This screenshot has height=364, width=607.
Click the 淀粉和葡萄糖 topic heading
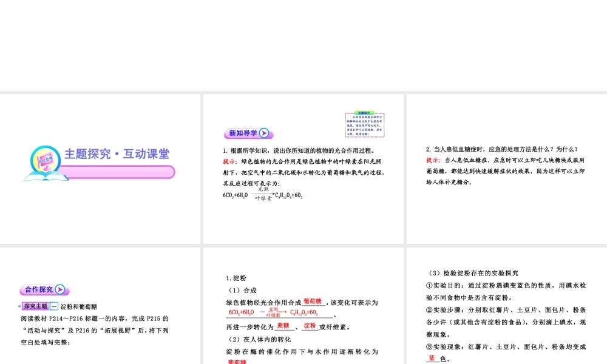[79, 306]
